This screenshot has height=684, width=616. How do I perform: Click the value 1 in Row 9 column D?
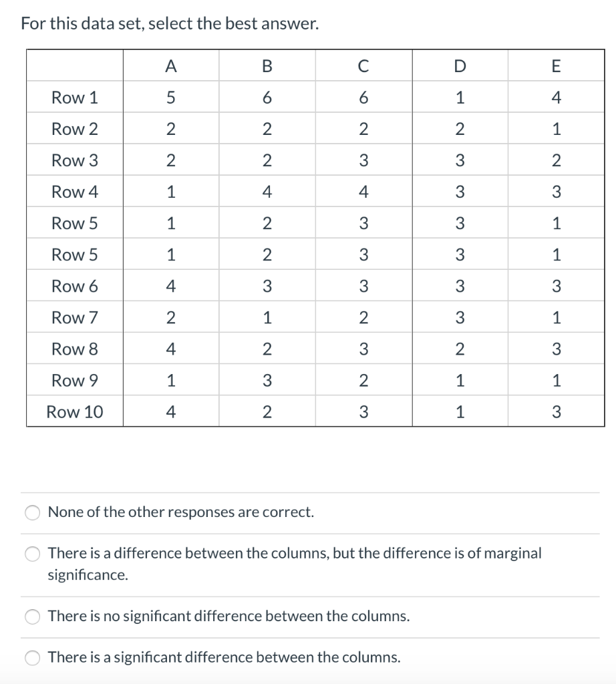[459, 380]
